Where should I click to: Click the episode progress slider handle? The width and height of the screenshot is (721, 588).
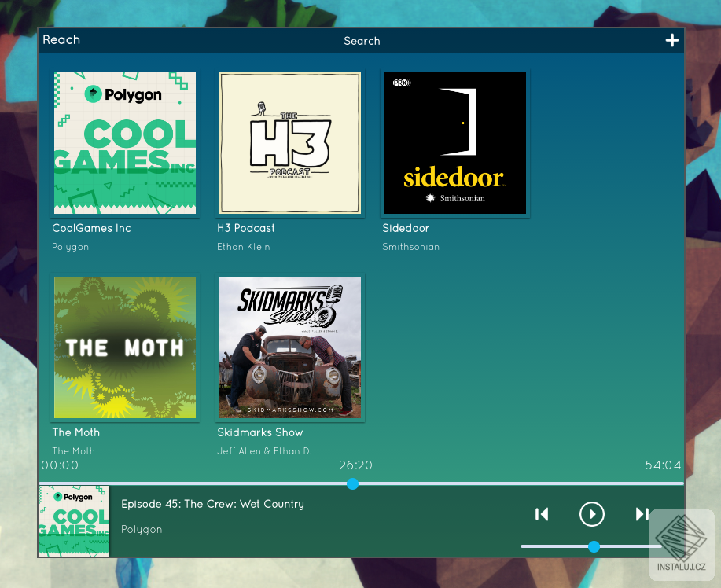(x=352, y=484)
